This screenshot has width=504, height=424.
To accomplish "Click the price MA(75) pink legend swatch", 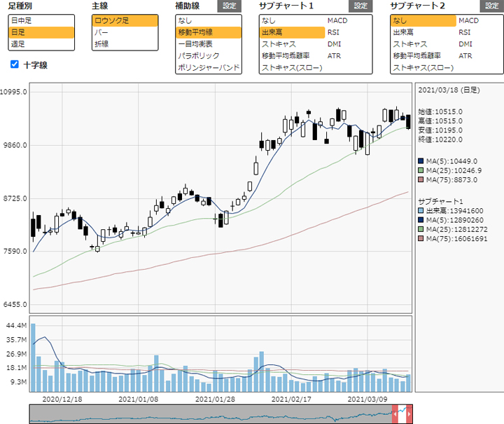I will point(421,179).
